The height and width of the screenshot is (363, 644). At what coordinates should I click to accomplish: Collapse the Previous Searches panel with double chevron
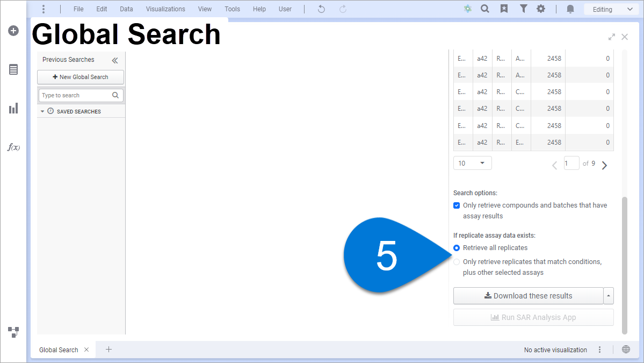tap(115, 60)
